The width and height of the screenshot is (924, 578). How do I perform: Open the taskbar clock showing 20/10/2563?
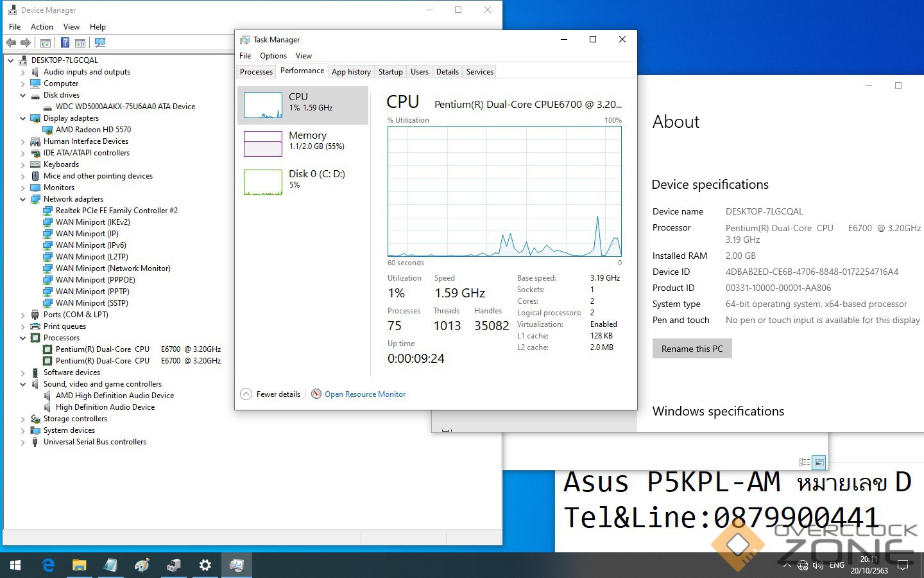869,565
